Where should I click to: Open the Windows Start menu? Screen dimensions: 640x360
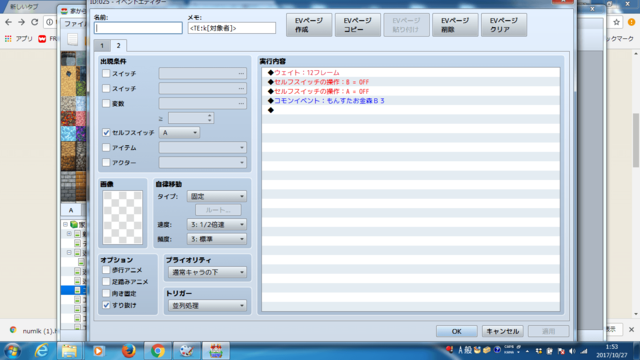pyautogui.click(x=12, y=351)
